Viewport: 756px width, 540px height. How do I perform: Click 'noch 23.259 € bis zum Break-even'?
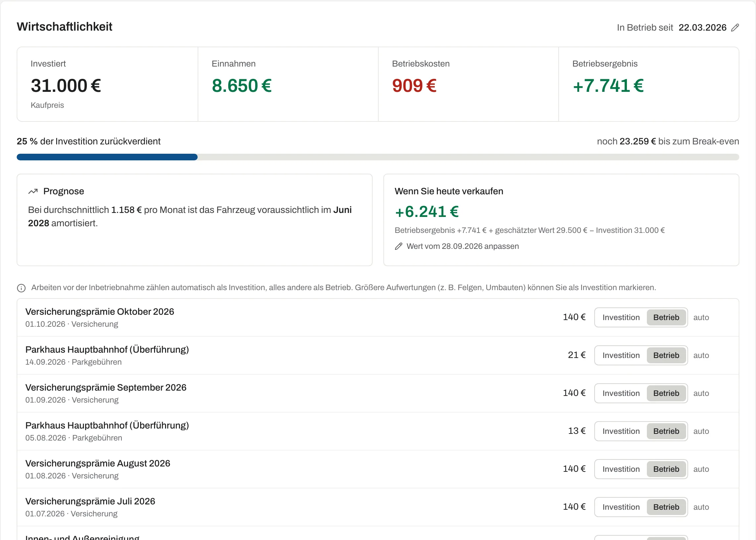[668, 141]
